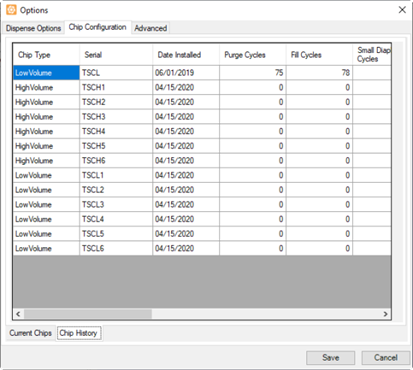Screen dimensions: 413x370
Task: Show the Current Chips tab
Action: 30,333
